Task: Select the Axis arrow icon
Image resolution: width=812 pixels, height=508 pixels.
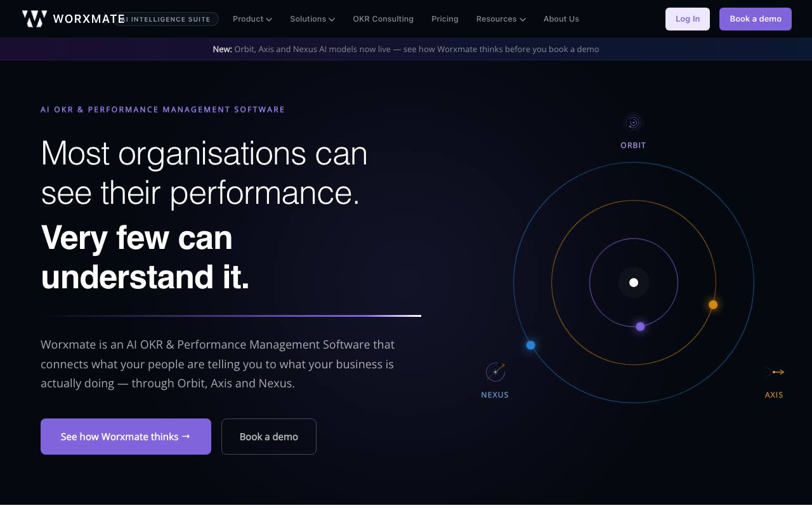Action: [x=775, y=372]
